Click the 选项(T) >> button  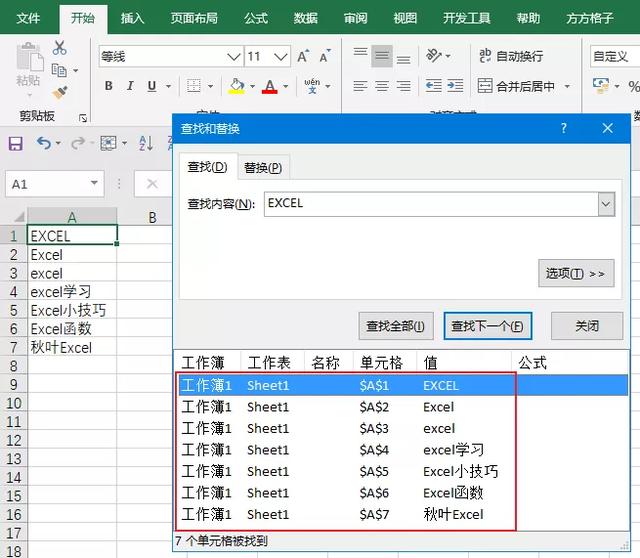click(576, 273)
